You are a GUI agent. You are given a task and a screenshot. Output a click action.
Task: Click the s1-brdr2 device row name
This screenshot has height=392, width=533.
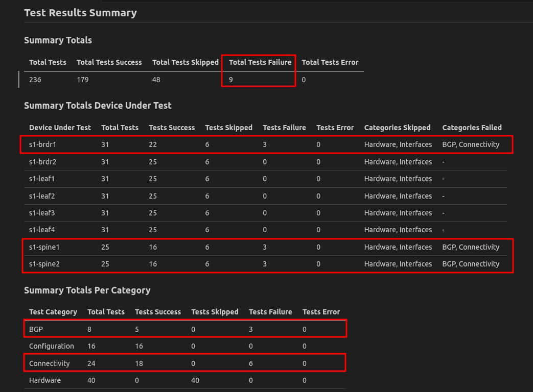42,162
